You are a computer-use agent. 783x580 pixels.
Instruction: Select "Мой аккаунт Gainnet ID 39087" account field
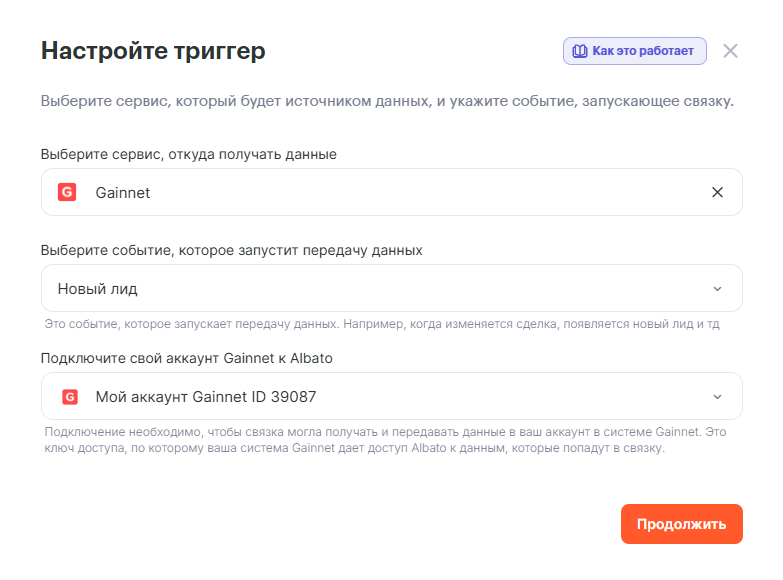pos(391,396)
